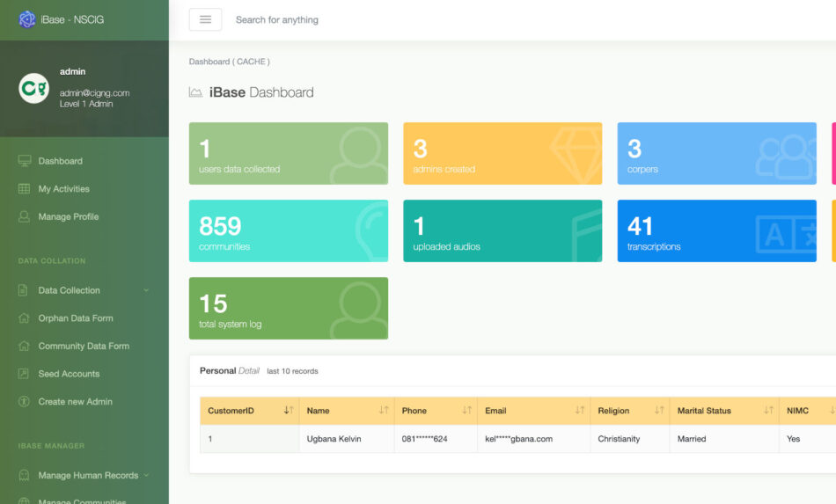The image size is (836, 504).
Task: Click the Create new Admin icon
Action: [x=24, y=402]
